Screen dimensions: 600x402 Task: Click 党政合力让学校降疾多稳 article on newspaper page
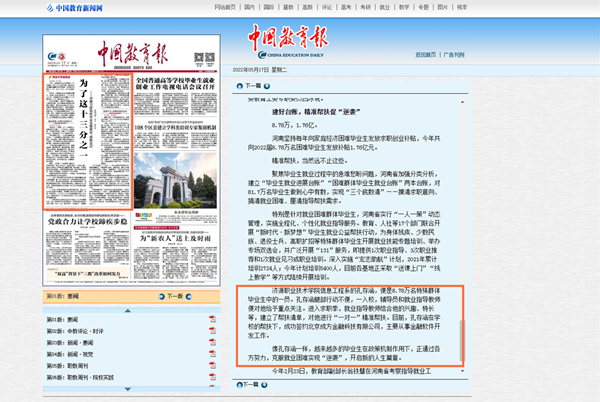88,222
